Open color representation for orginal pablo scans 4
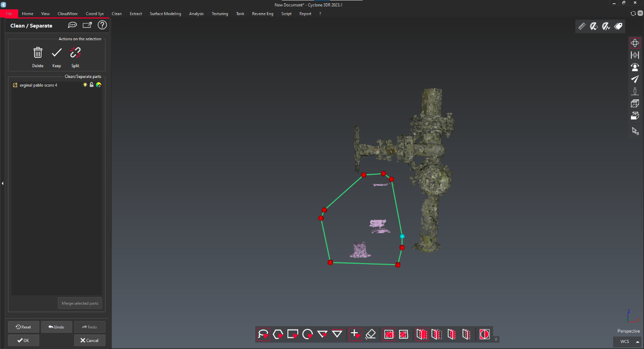This screenshot has height=349, width=644. pyautogui.click(x=98, y=85)
